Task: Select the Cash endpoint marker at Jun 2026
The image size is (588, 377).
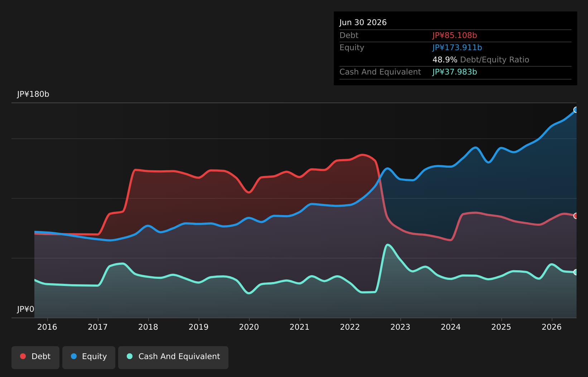Action: pos(576,272)
